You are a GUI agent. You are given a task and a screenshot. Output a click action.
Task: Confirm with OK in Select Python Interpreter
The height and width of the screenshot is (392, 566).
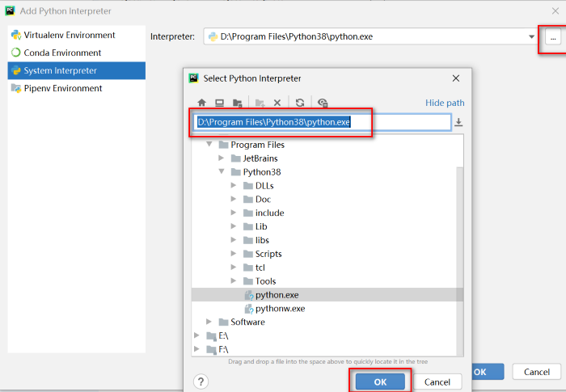click(380, 381)
